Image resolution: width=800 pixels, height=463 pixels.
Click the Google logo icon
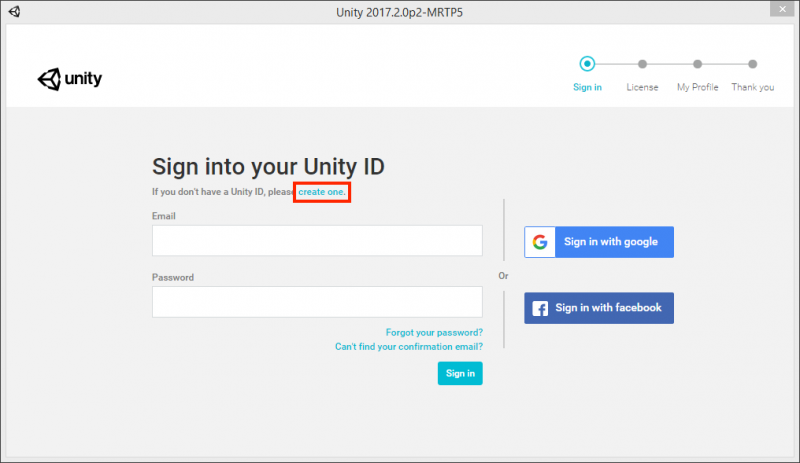(x=540, y=242)
